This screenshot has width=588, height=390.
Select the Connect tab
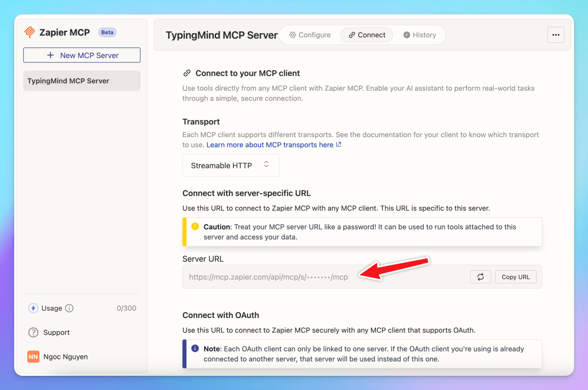point(367,35)
